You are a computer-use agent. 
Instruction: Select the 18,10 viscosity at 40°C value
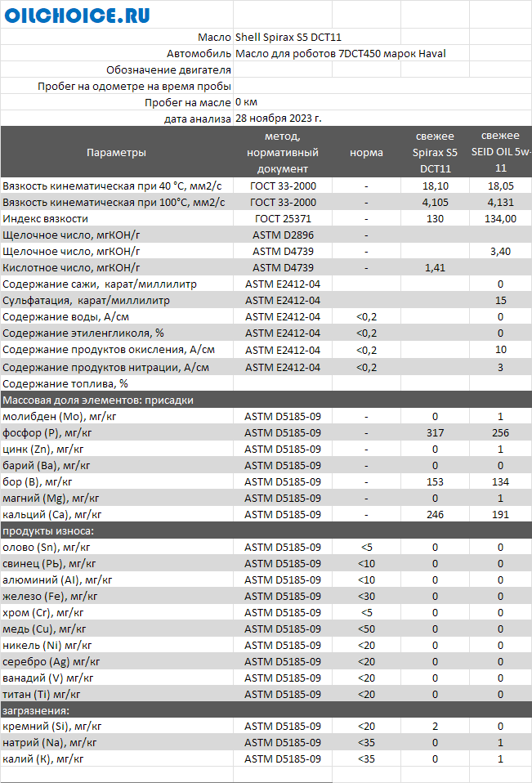pyautogui.click(x=436, y=186)
